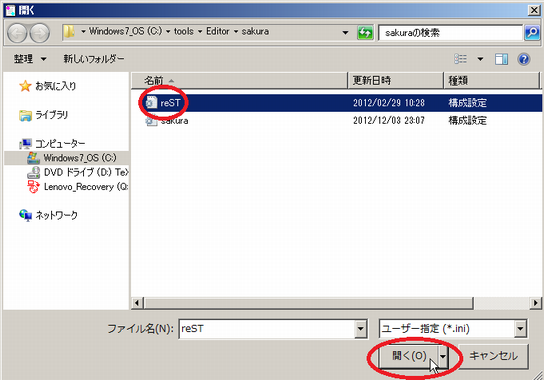Expand dropdown arrow before sakura breadcrumb

(236, 32)
